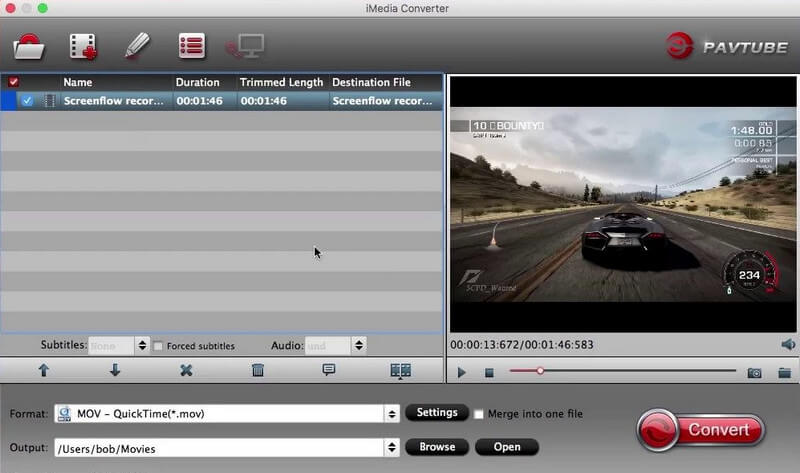Open the load file folder icon
This screenshot has height=473, width=800.
pyautogui.click(x=29, y=47)
